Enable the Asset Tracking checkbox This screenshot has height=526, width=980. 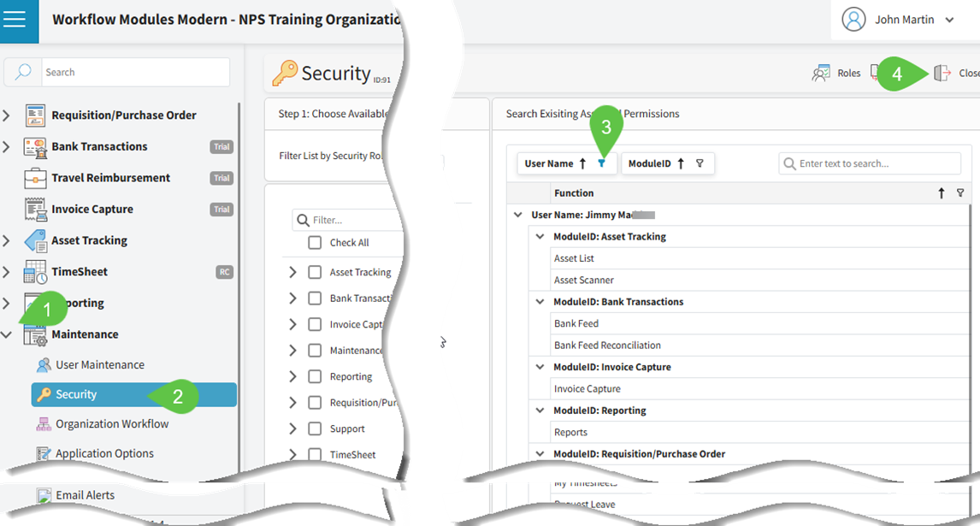click(x=315, y=272)
